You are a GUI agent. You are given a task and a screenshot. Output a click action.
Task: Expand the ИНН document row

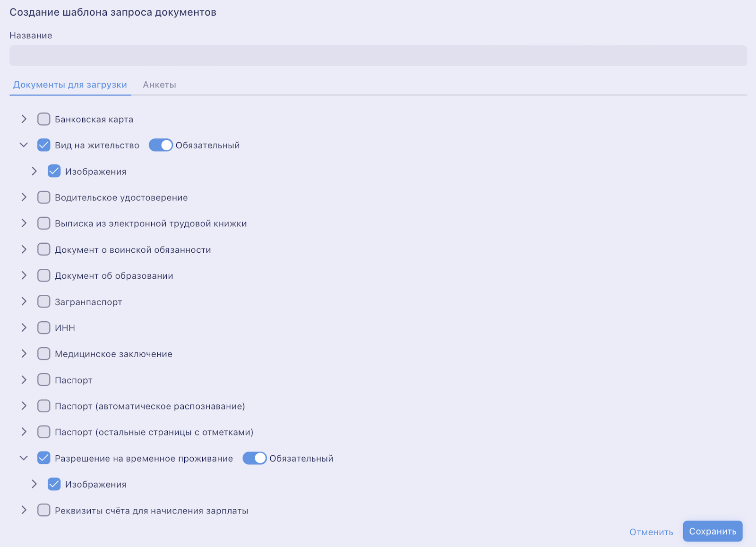click(24, 327)
